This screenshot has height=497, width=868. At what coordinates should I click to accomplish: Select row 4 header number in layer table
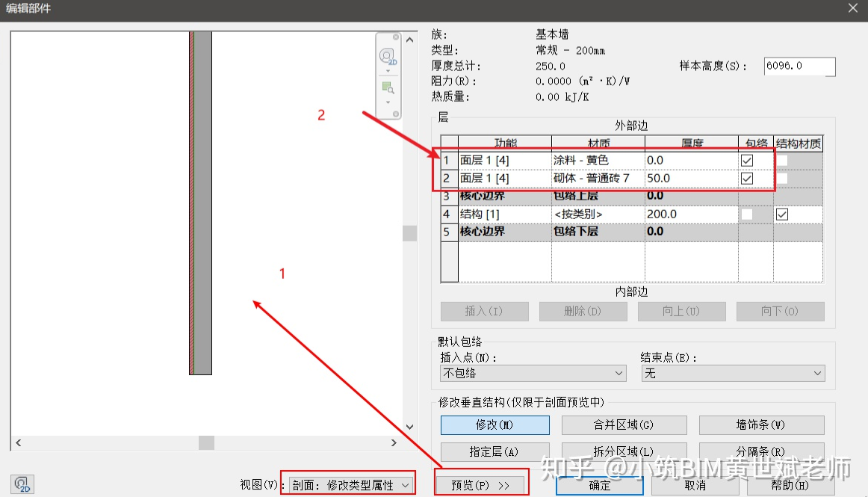(450, 214)
